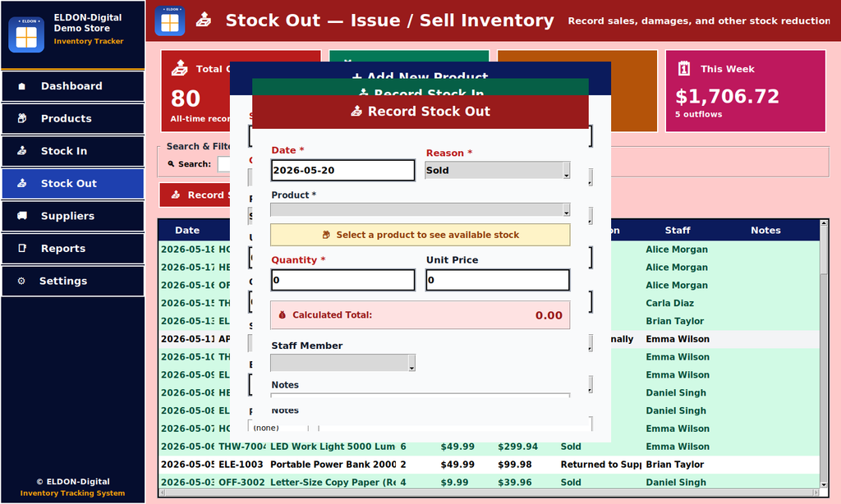Sort table by Staff column header
This screenshot has width=841, height=504.
tap(678, 230)
